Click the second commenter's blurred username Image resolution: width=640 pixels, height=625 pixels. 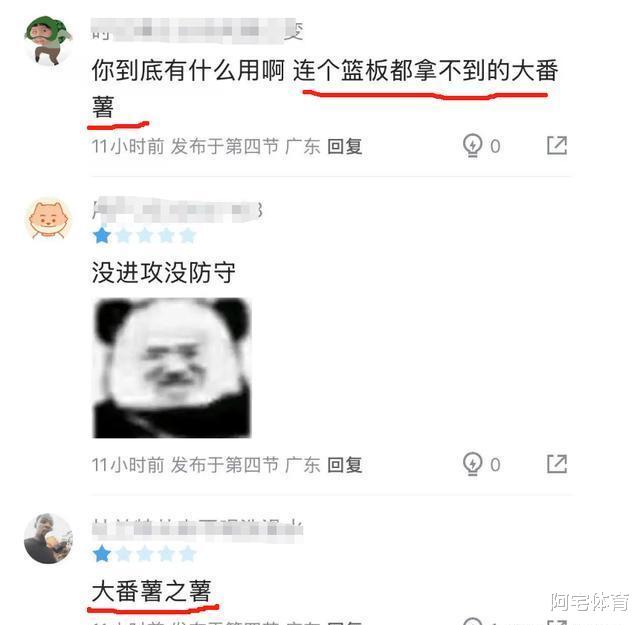177,210
